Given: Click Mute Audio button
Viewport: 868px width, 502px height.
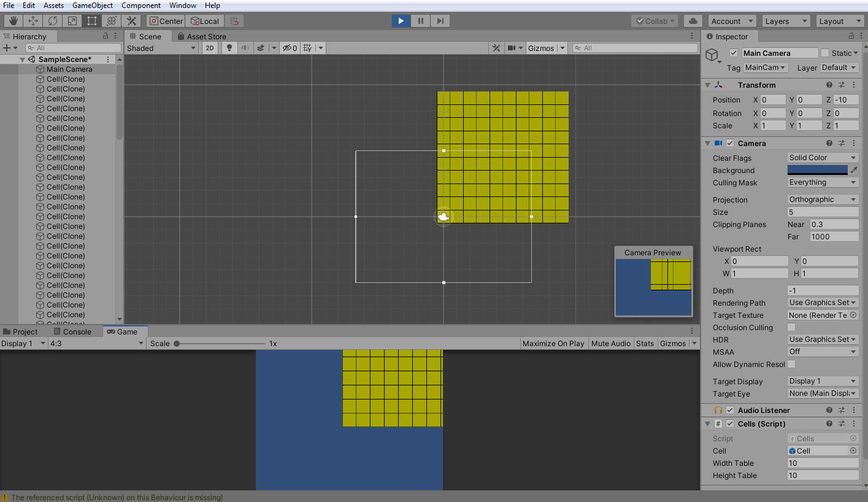Looking at the screenshot, I should 611,344.
